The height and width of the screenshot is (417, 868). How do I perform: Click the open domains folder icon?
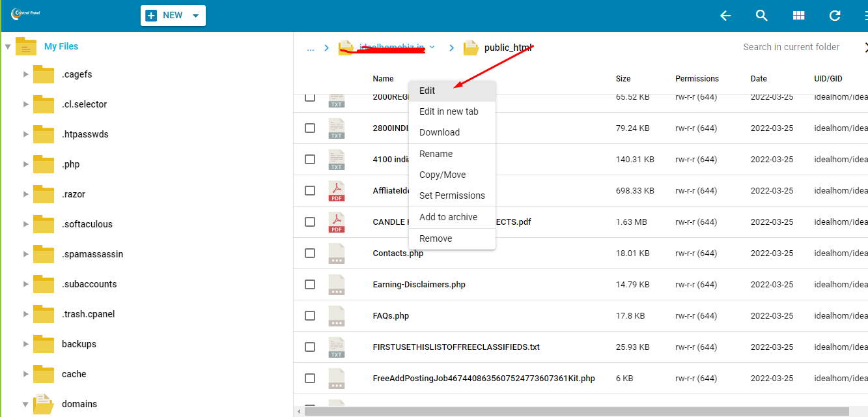pyautogui.click(x=44, y=404)
